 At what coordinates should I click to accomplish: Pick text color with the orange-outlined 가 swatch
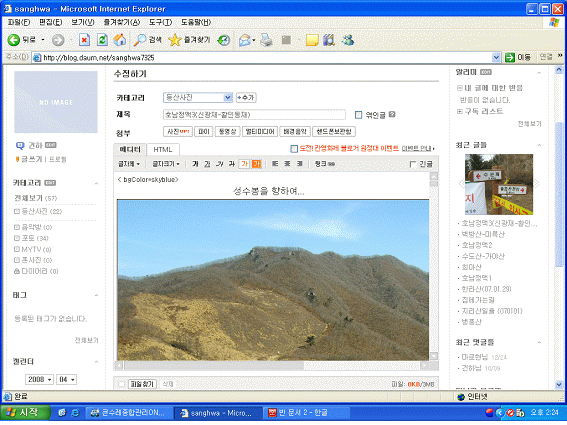(x=244, y=164)
